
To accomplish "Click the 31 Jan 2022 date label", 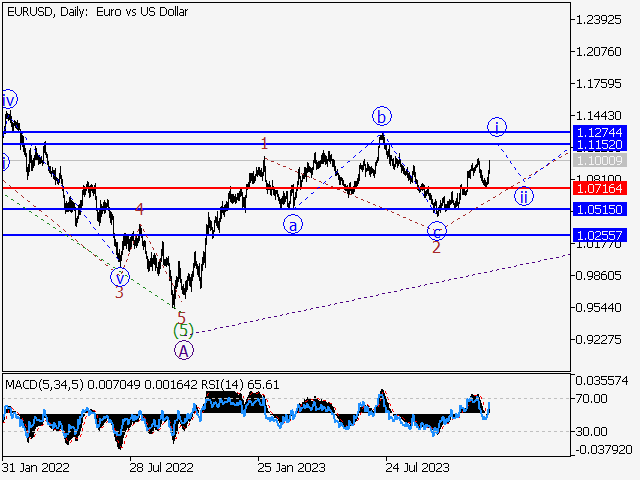I will coord(36,467).
